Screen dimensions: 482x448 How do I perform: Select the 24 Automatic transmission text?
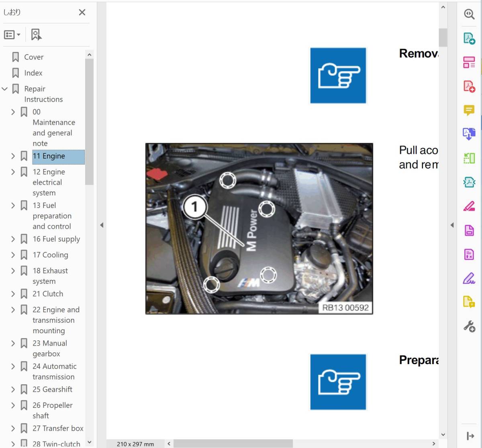coord(55,371)
